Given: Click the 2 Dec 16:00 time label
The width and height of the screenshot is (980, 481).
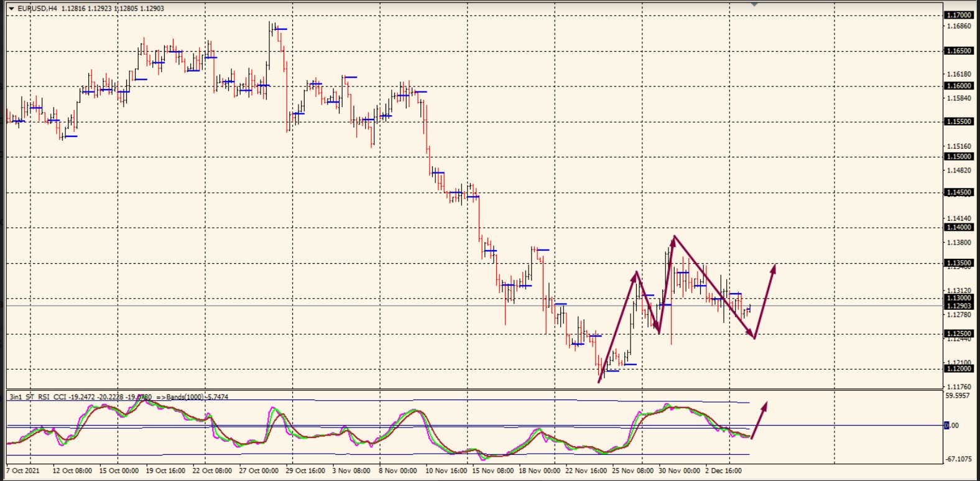Looking at the screenshot, I should (723, 471).
